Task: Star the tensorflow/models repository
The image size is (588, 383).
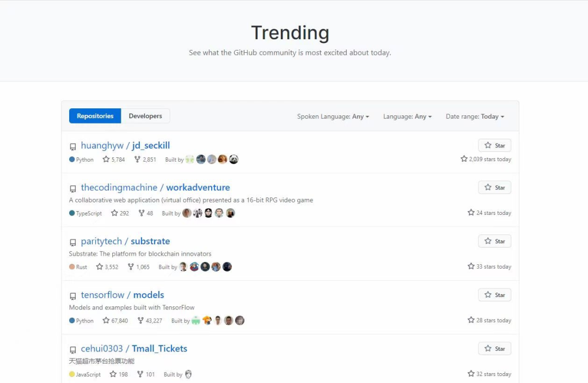Action: pyautogui.click(x=494, y=295)
